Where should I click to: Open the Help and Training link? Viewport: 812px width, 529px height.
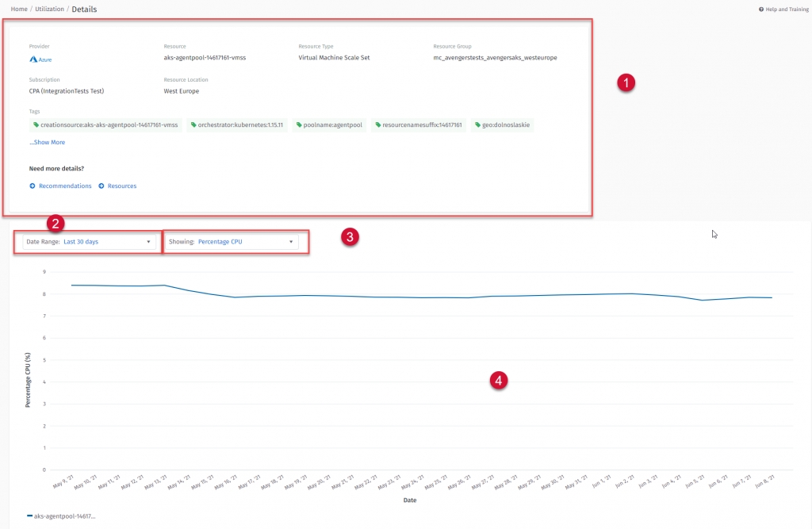coord(787,10)
